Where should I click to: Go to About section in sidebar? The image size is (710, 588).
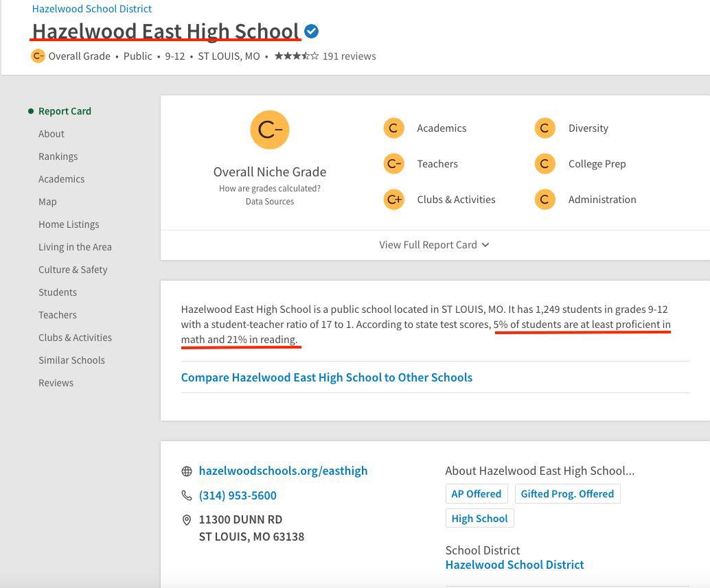click(x=51, y=134)
